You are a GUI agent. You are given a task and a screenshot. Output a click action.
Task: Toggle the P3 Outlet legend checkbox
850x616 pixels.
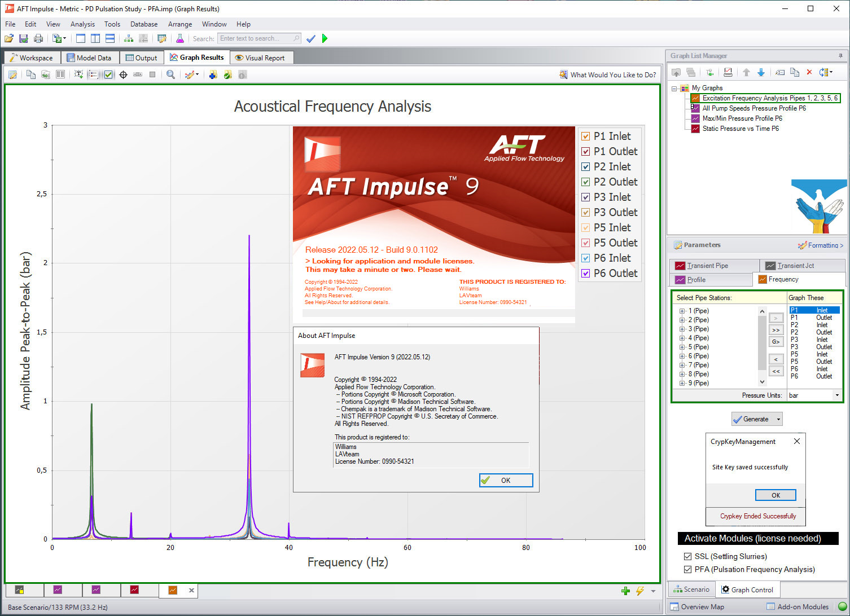coord(586,212)
